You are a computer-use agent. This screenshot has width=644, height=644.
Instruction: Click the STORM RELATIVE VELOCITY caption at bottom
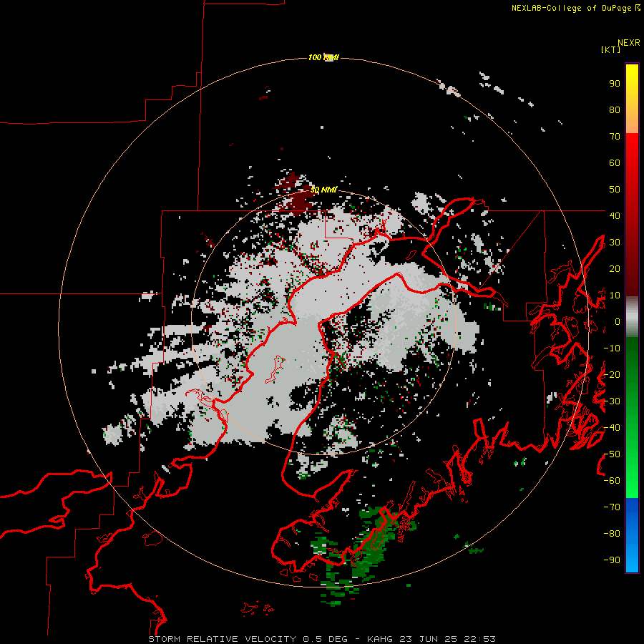pos(321,639)
